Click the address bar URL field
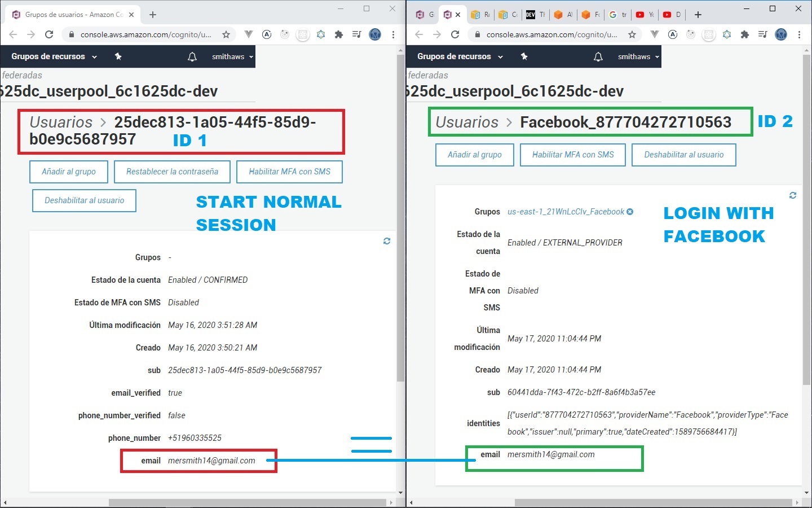 click(148, 34)
